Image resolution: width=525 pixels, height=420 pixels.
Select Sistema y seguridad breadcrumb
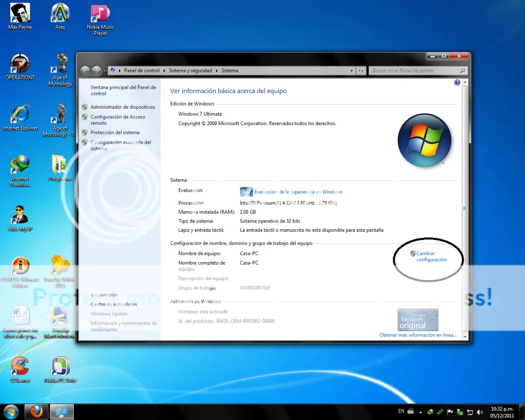click(190, 71)
